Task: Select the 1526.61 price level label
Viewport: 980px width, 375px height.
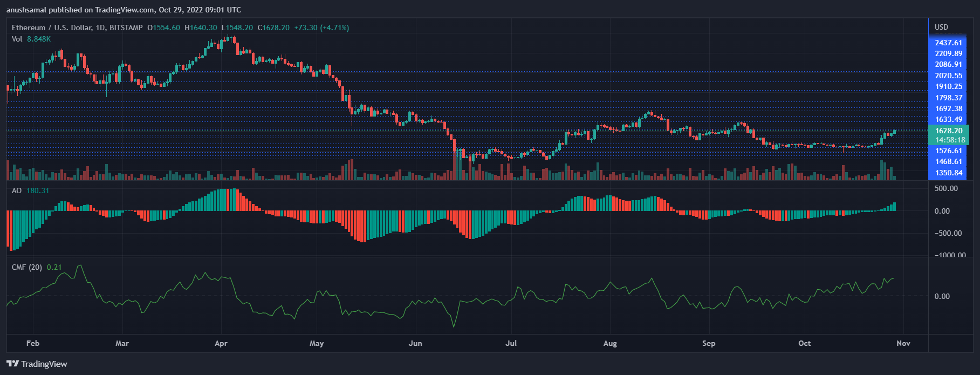Action: [x=948, y=151]
